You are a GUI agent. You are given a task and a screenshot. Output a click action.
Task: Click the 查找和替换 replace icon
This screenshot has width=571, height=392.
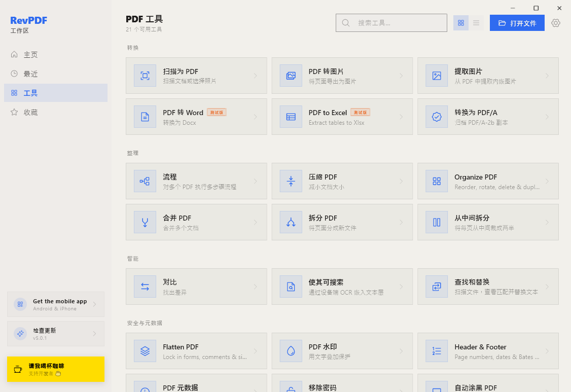tap(437, 287)
